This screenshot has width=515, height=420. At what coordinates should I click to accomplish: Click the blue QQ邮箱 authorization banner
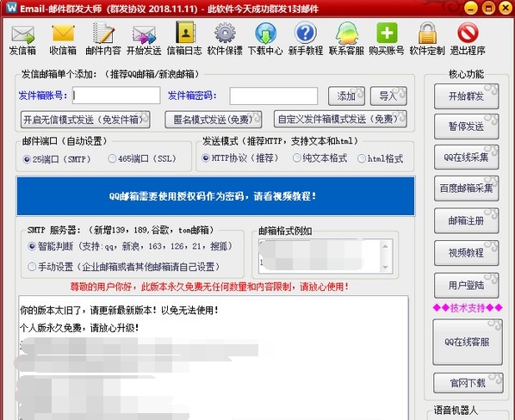tap(216, 196)
